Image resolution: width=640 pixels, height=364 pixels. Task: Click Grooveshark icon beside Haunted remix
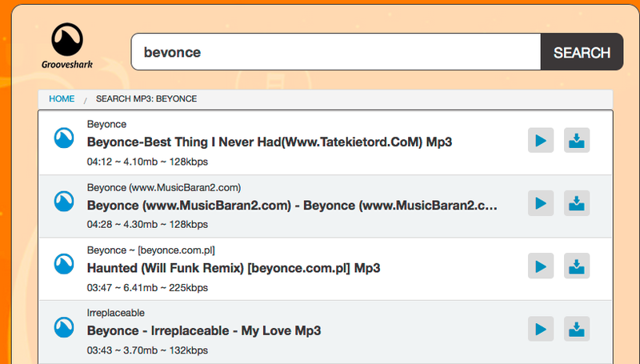64,264
